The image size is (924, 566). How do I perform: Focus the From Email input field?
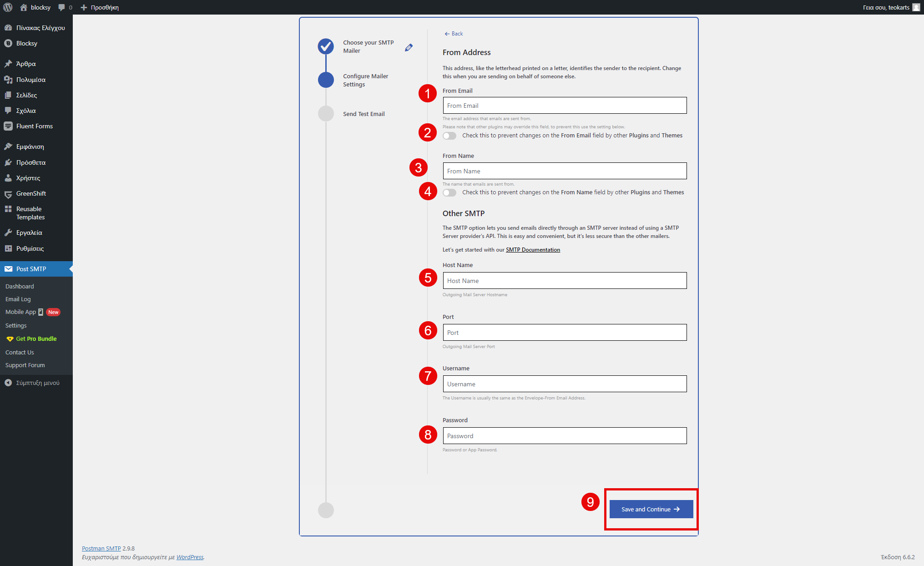point(565,106)
